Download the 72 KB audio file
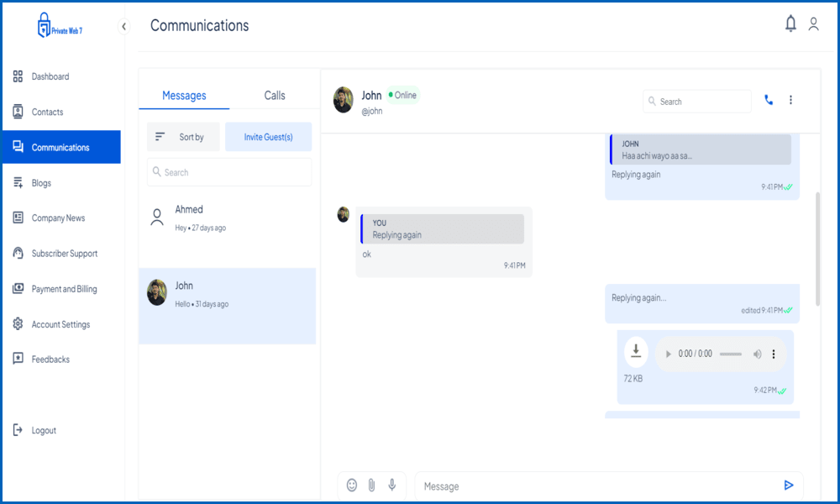 pos(636,352)
